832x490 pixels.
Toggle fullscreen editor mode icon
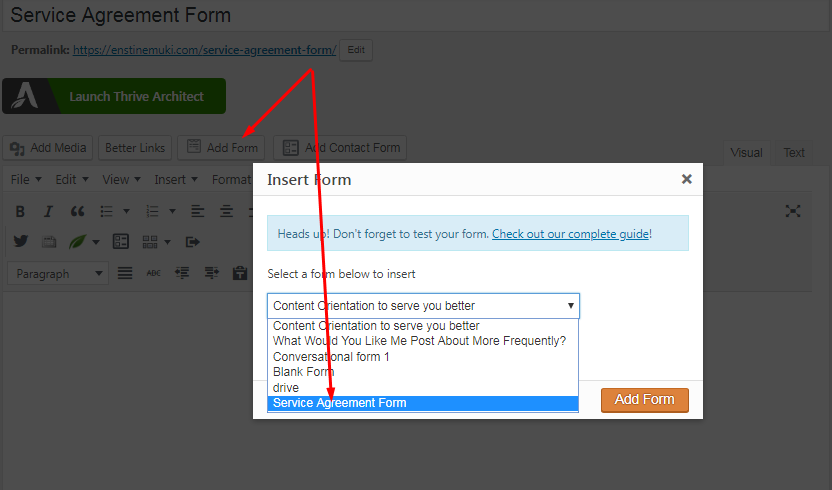pos(793,211)
